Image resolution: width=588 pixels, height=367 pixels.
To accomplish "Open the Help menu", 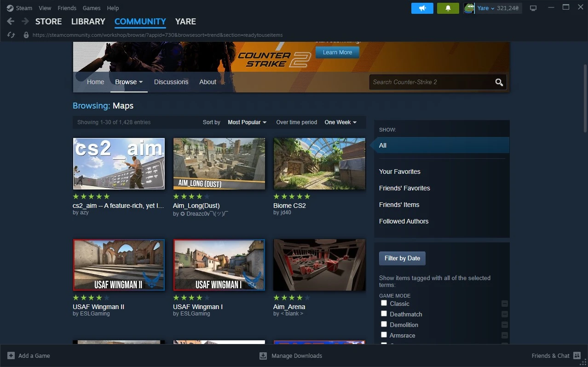I will [113, 8].
